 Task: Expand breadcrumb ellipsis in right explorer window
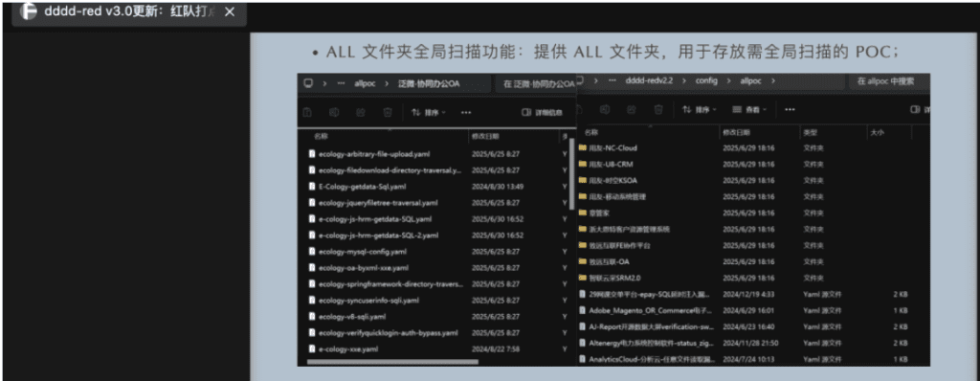coord(612,80)
